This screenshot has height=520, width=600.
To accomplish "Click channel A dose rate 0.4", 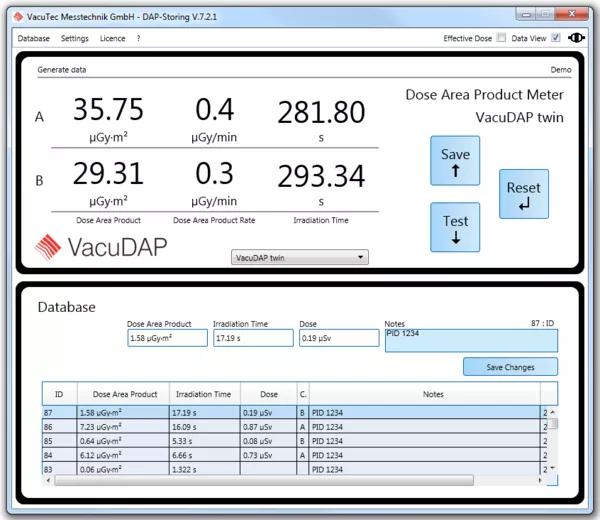I will (214, 109).
